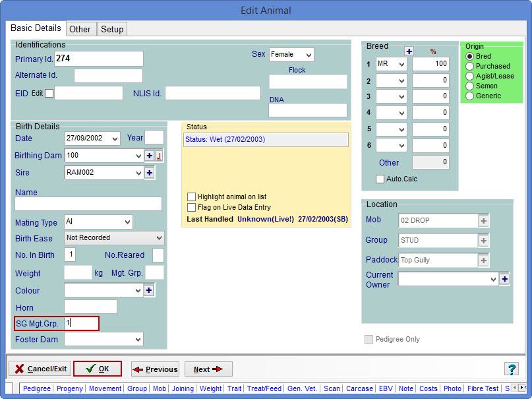The width and height of the screenshot is (532, 399).
Task: Go to the Next animal
Action: (208, 369)
